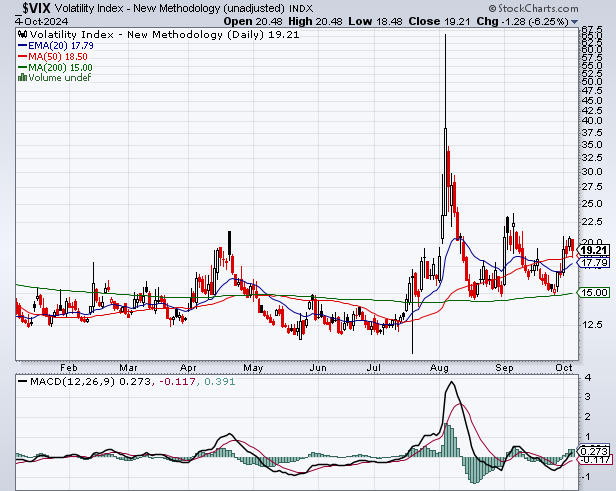This screenshot has height=491, width=616.
Task: Click the red line swatch for MA(50)
Action: click(23, 57)
